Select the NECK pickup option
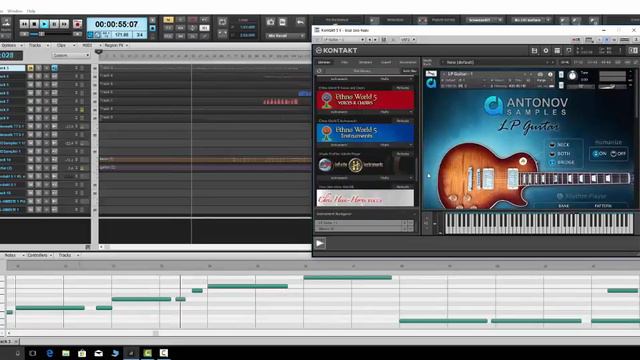 point(559,145)
